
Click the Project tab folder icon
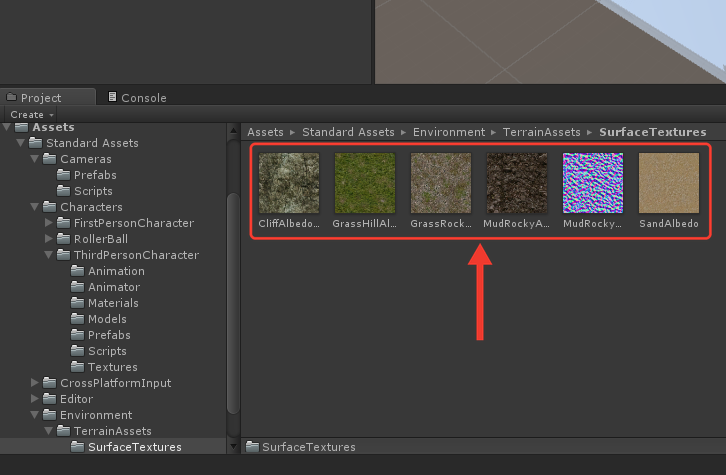pos(11,97)
